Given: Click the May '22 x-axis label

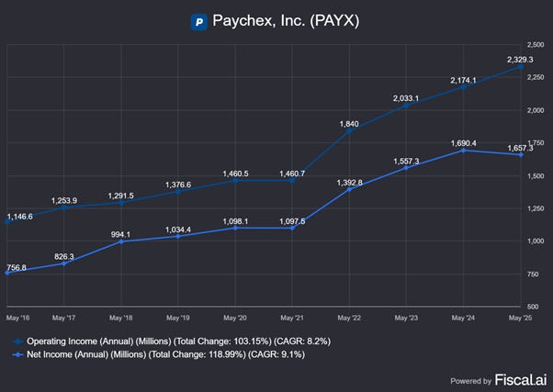Looking at the screenshot, I should [349, 318].
